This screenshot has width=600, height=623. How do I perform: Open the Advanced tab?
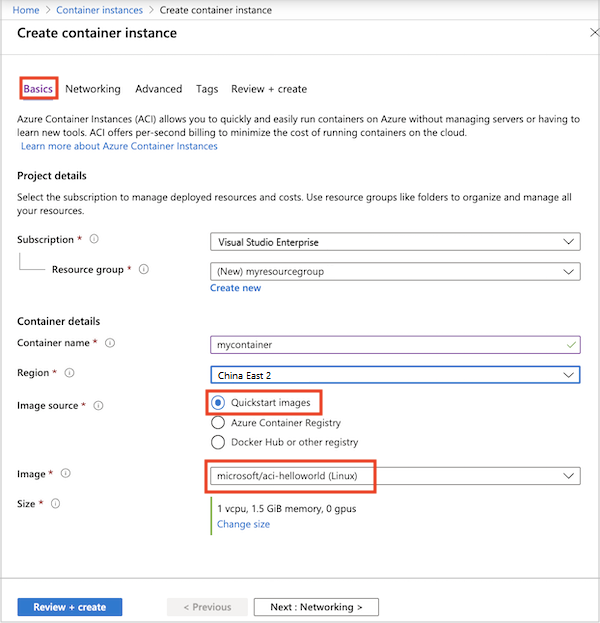[x=159, y=89]
